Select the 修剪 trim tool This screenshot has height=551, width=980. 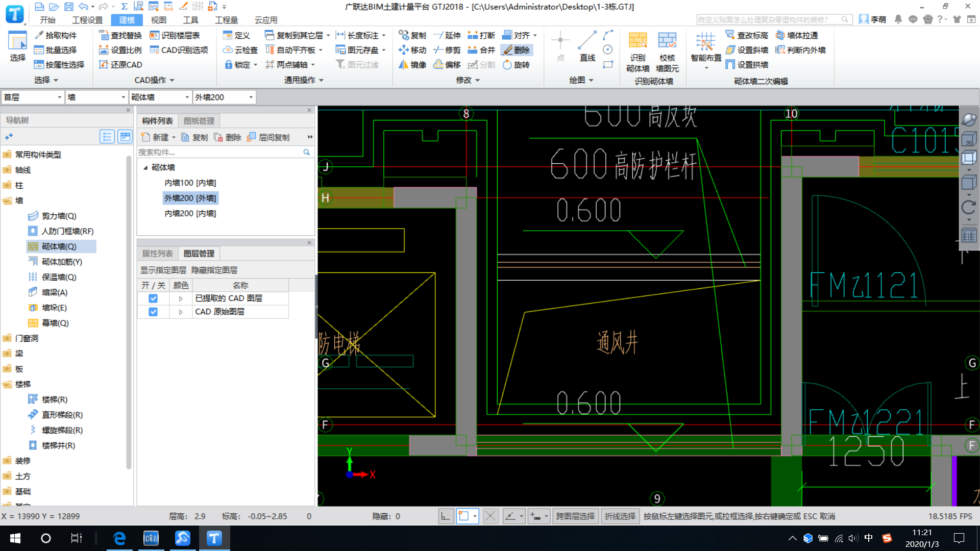447,50
